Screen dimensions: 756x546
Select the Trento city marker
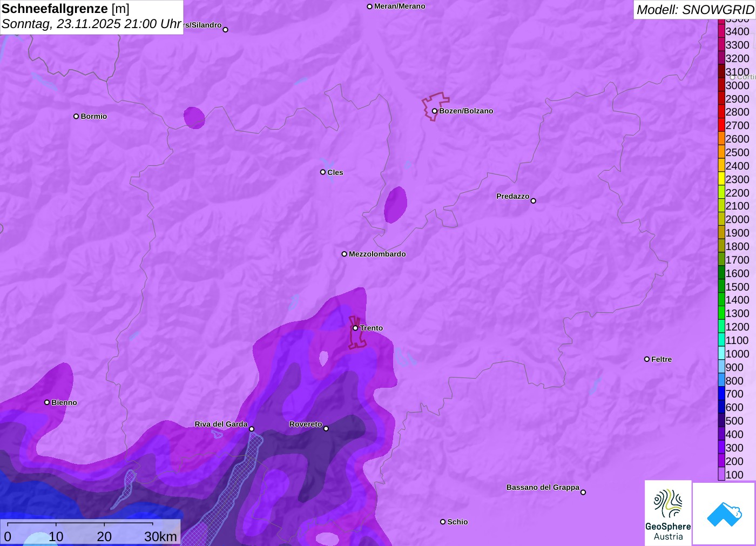pos(355,328)
